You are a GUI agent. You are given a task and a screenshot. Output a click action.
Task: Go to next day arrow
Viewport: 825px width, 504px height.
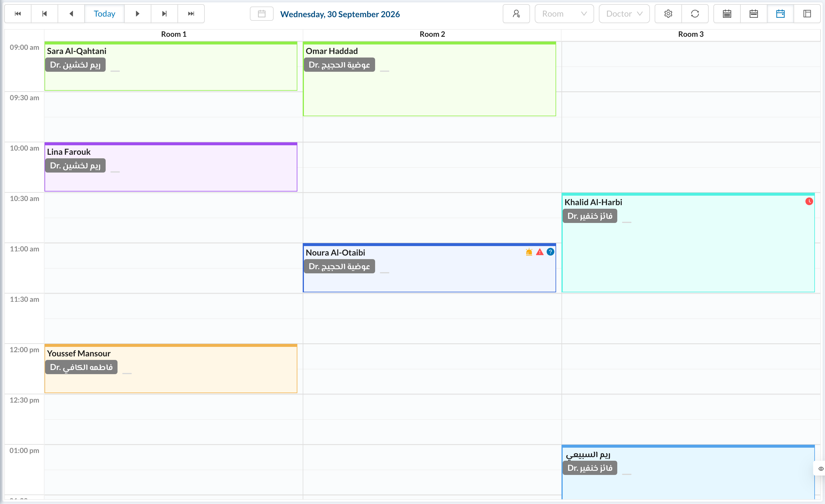click(x=137, y=14)
